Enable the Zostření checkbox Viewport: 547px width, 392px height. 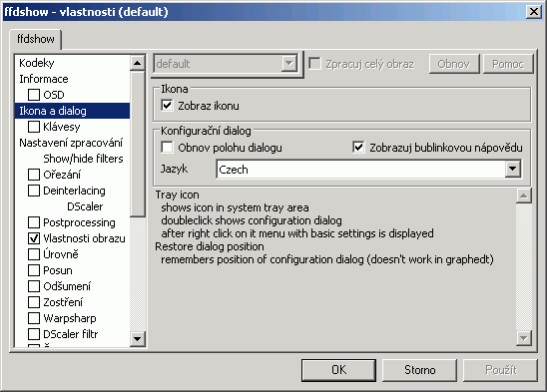click(34, 302)
